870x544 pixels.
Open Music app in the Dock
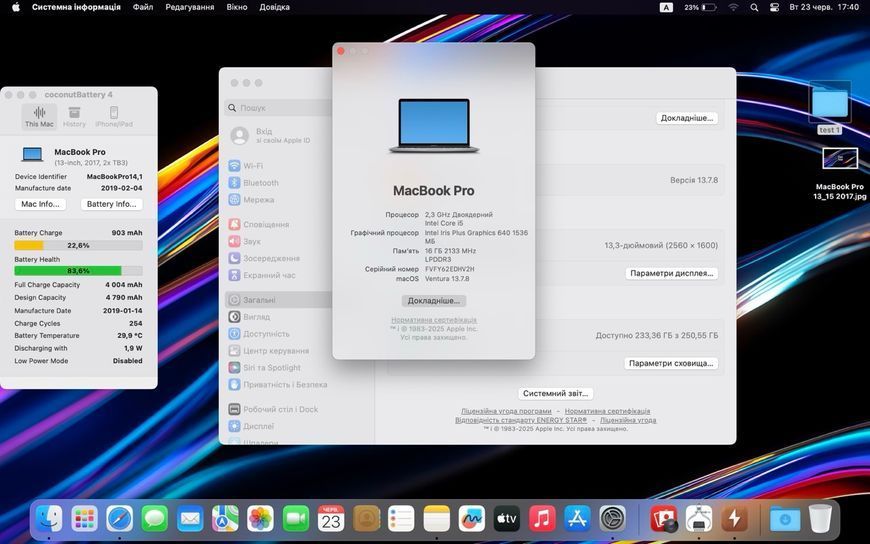542,519
